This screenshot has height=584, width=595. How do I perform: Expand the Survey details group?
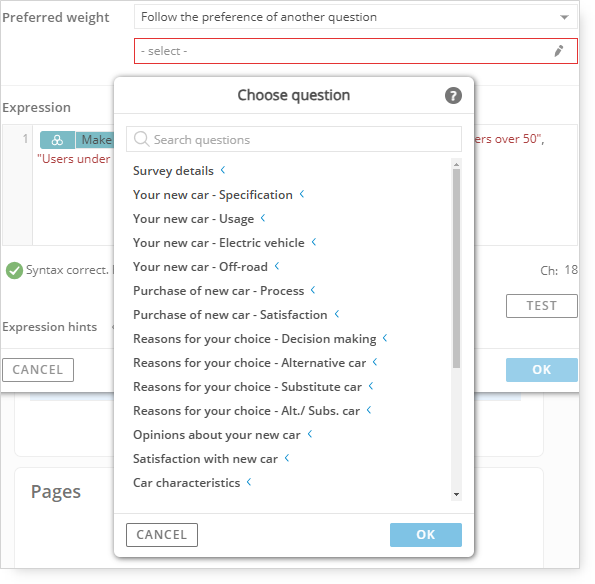coord(223,170)
